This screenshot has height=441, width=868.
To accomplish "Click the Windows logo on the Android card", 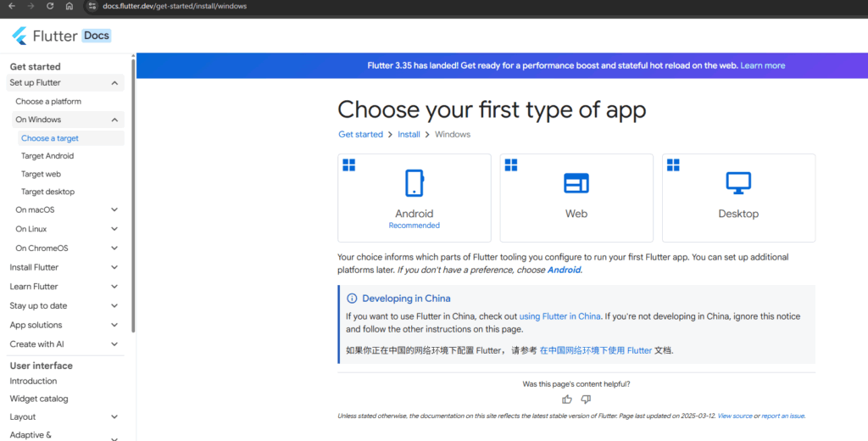I will pyautogui.click(x=348, y=165).
